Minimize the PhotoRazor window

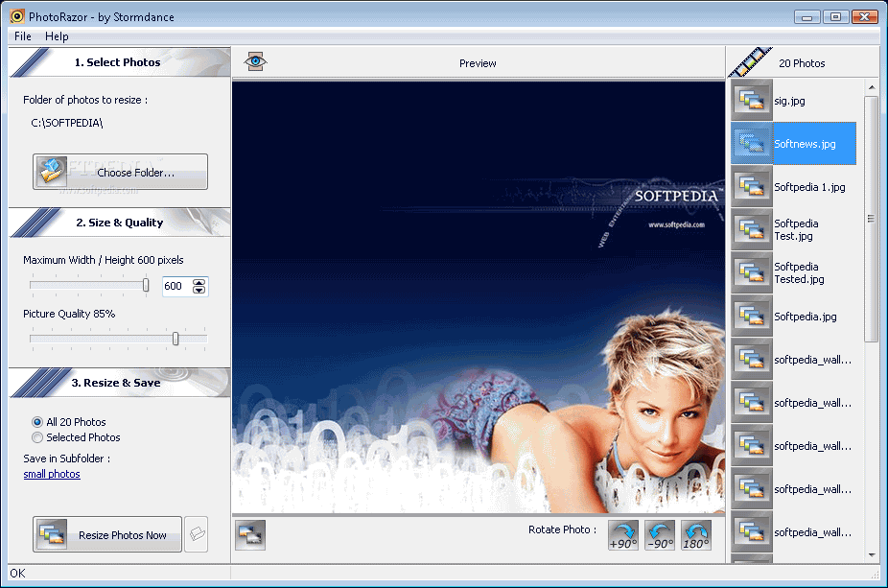[x=806, y=17]
